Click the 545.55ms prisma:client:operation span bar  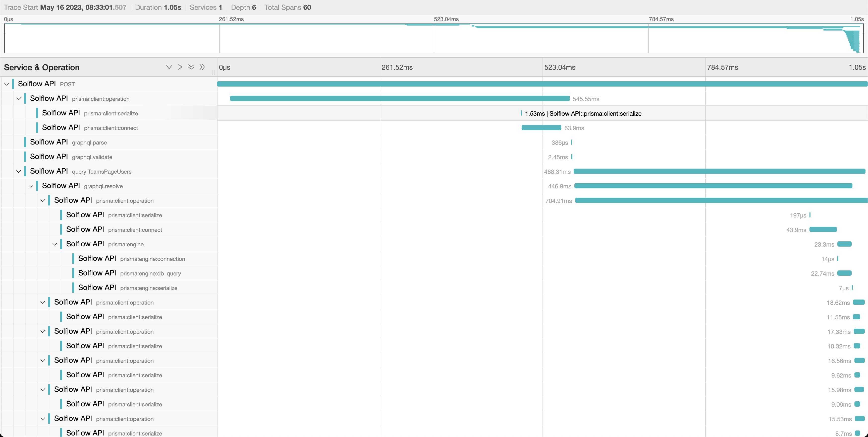pos(399,99)
